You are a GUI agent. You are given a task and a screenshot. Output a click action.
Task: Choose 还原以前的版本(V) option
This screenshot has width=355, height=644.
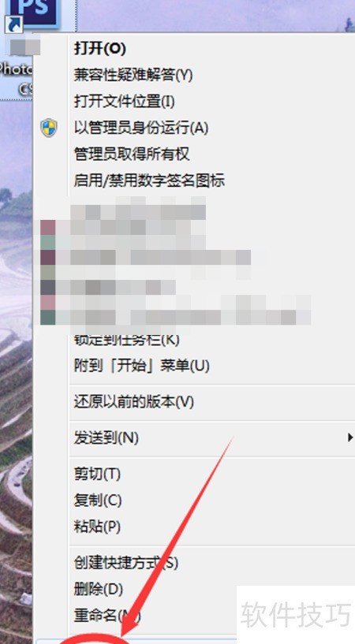(x=133, y=402)
